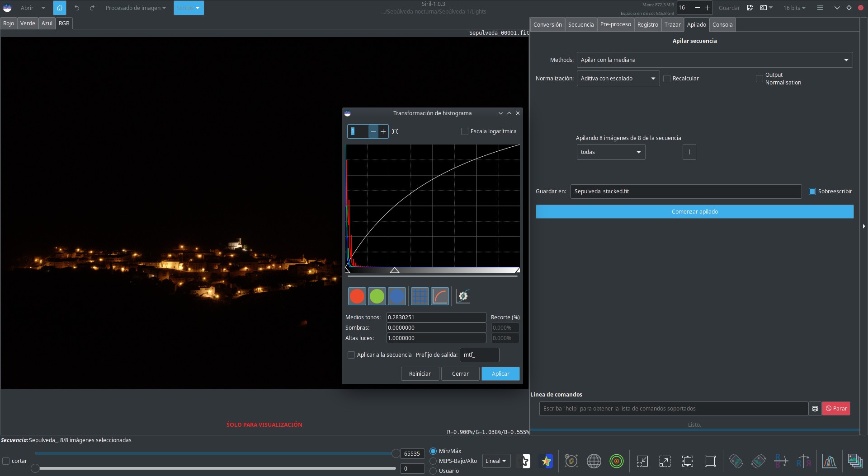This screenshot has height=476, width=868.
Task: Toggle the red channel histogram button
Action: (x=357, y=296)
